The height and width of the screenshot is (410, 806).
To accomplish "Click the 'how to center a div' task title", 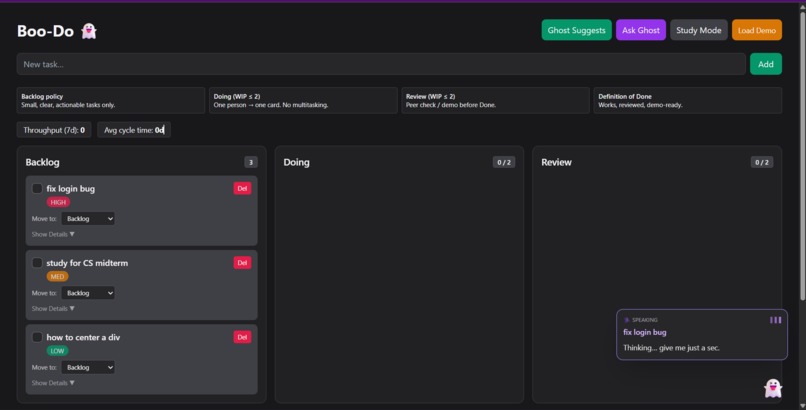I will [83, 338].
